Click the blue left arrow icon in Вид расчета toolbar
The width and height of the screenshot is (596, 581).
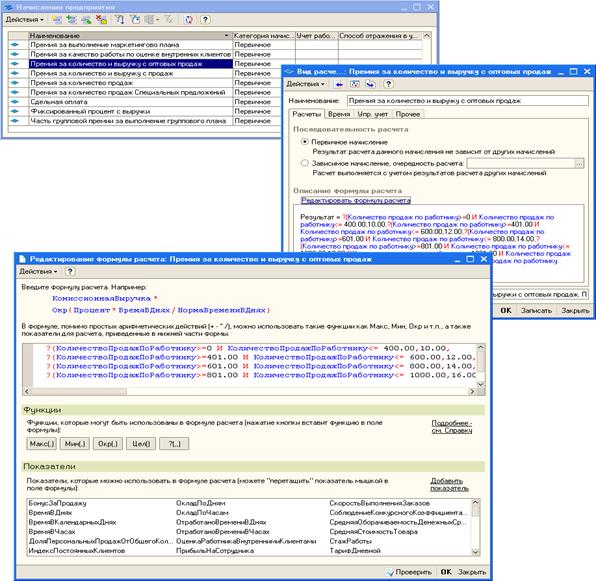point(338,84)
